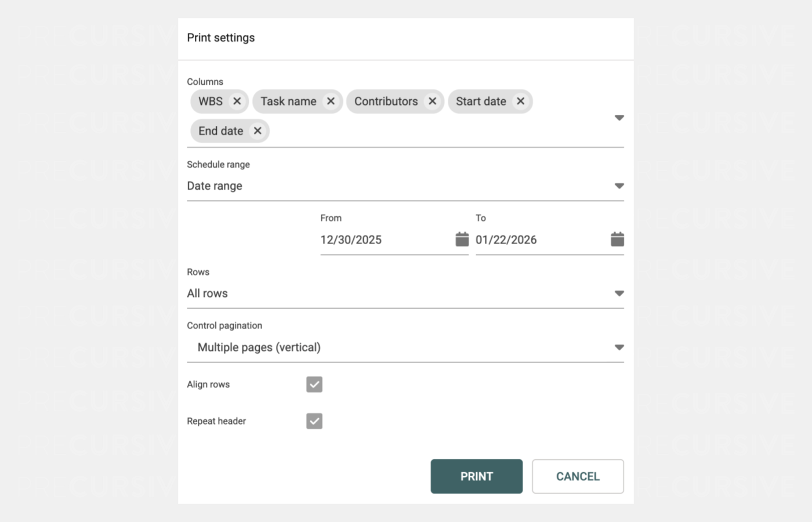Expand the Columns dropdown arrow
This screenshot has height=522, width=812.
[619, 118]
